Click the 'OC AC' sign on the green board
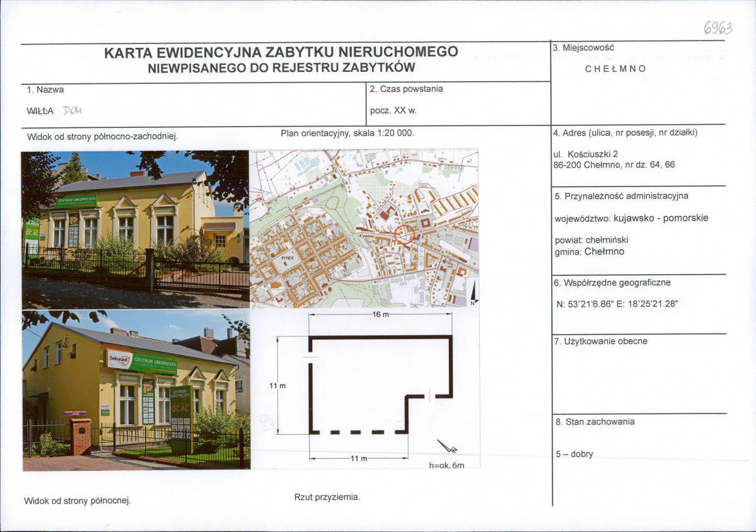The height and width of the screenshot is (532, 756). point(180,408)
